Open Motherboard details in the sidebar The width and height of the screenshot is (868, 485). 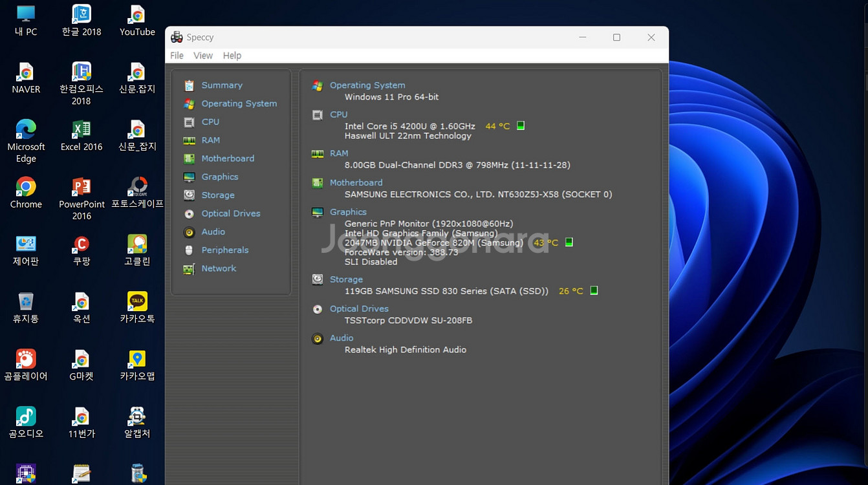coord(227,158)
